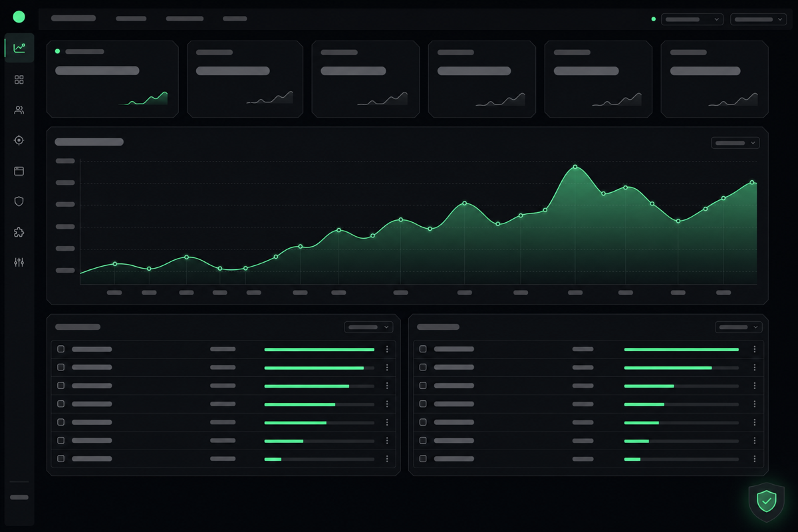Open the browser window sidebar icon
Image resolution: width=798 pixels, height=532 pixels.
pos(19,171)
